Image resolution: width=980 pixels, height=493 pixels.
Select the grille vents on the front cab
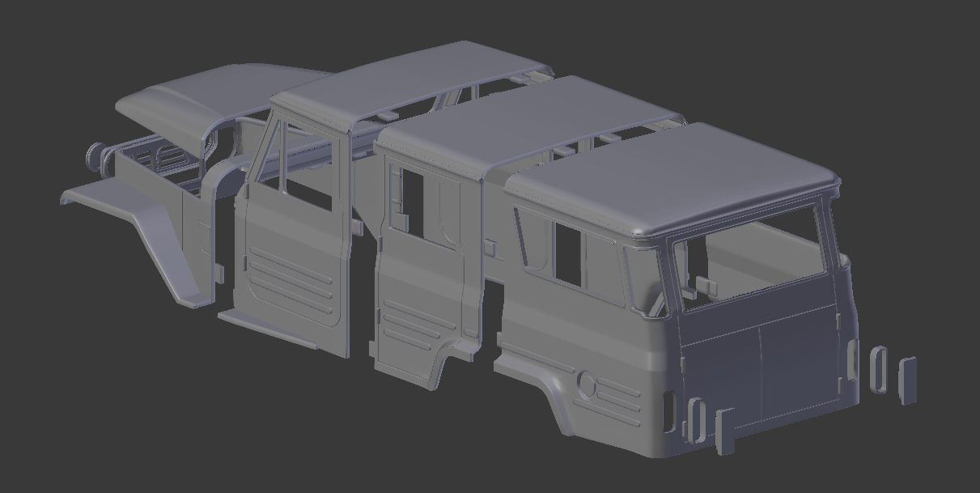[615, 397]
